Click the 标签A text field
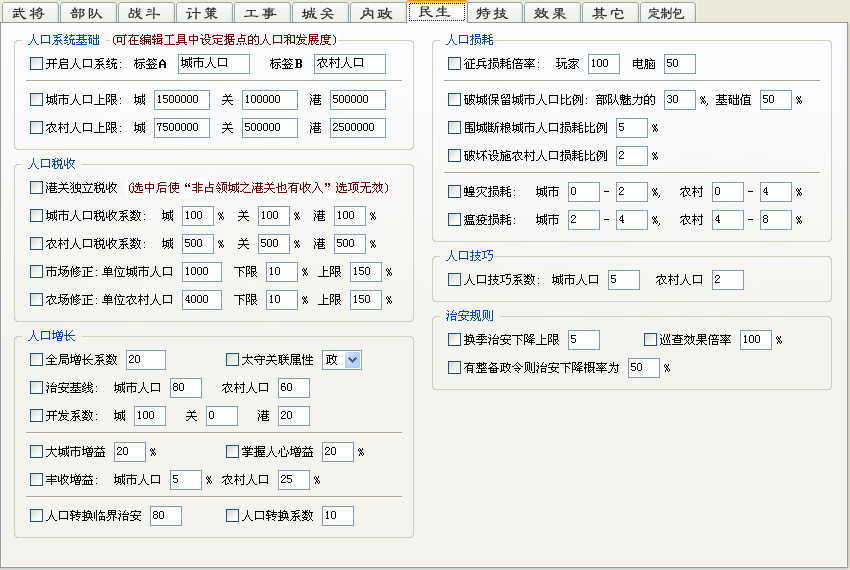 click(x=214, y=63)
